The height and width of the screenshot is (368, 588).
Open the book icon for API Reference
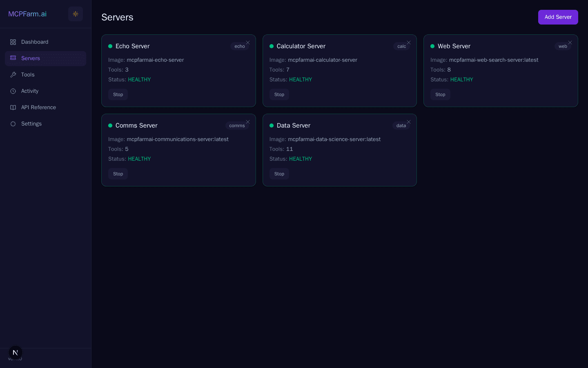[13, 107]
